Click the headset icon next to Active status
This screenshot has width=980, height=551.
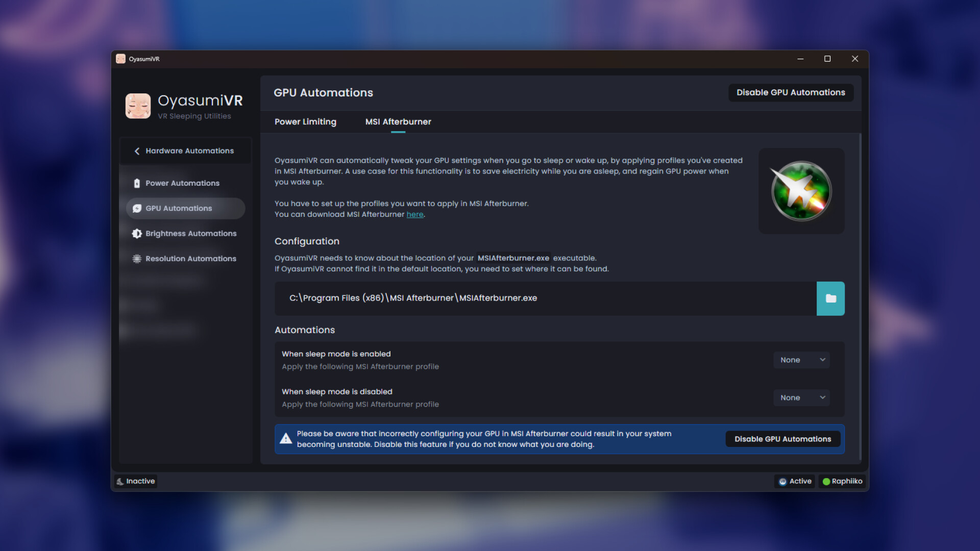pyautogui.click(x=782, y=481)
